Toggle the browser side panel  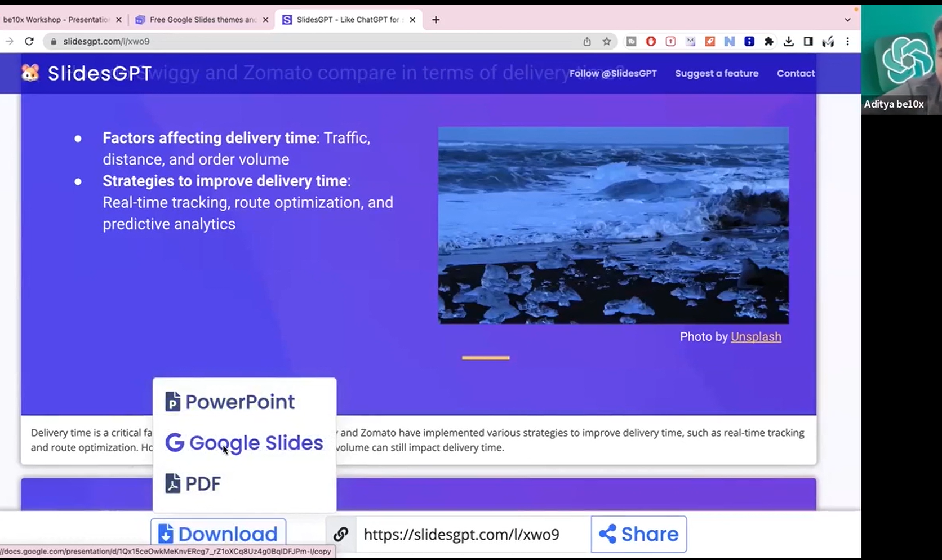click(x=808, y=41)
